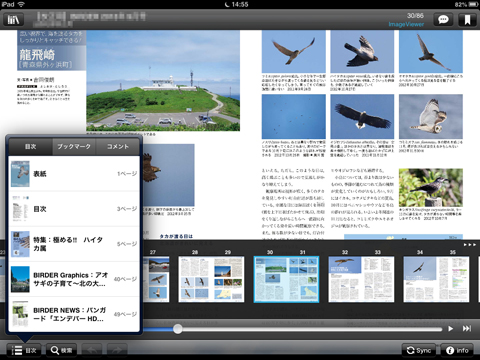This screenshot has height=360, width=480.
Task: Tap the 14:55 clock in status bar
Action: [x=240, y=4]
